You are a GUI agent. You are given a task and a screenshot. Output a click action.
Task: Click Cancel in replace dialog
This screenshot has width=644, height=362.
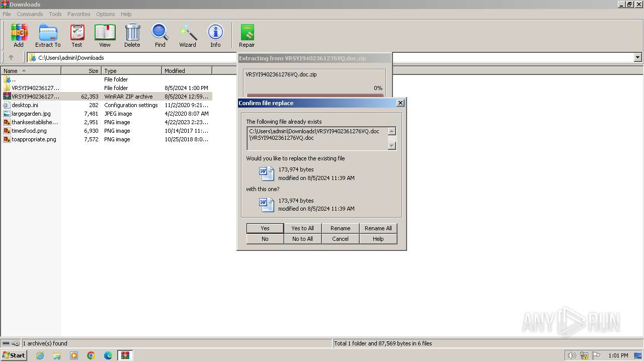340,239
